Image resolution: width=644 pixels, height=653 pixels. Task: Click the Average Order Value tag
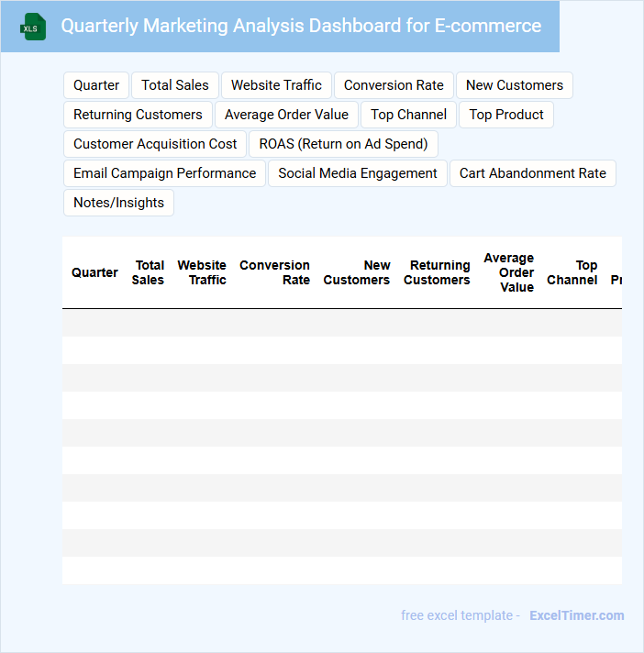[x=286, y=115]
